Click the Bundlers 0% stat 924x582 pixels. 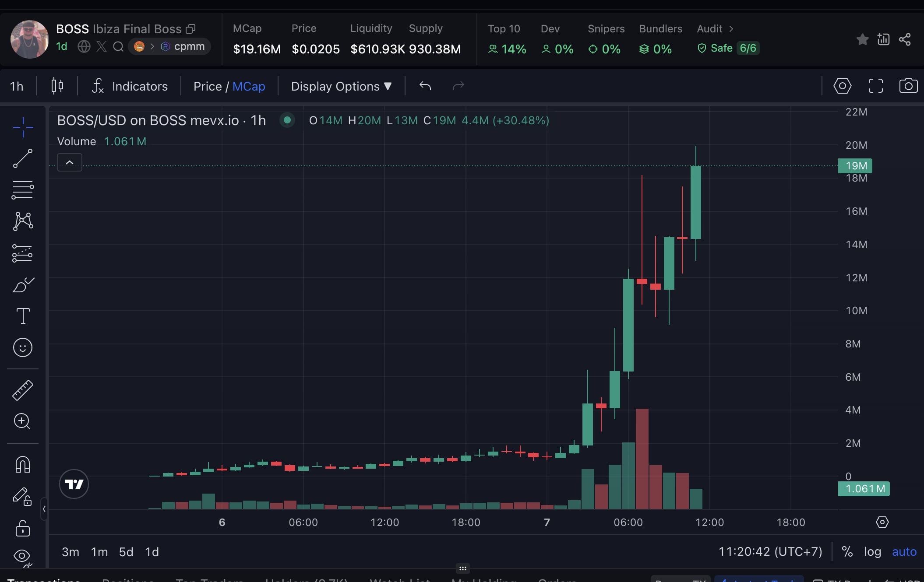coord(660,39)
